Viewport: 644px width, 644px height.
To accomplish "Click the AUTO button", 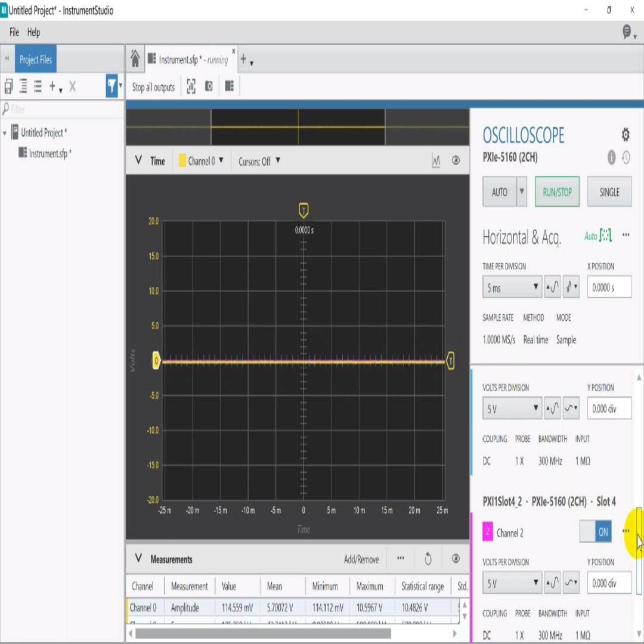I will click(499, 191).
